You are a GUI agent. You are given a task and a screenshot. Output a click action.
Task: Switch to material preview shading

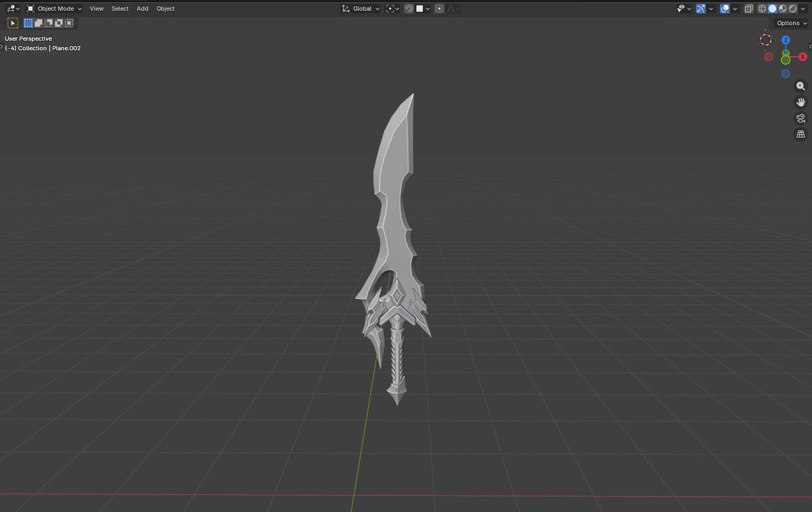click(783, 9)
